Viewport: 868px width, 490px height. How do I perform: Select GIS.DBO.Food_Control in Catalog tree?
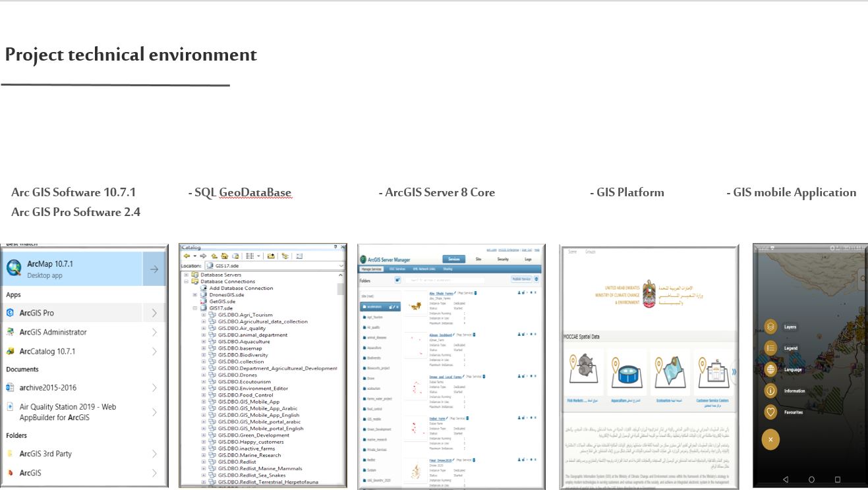tap(245, 395)
